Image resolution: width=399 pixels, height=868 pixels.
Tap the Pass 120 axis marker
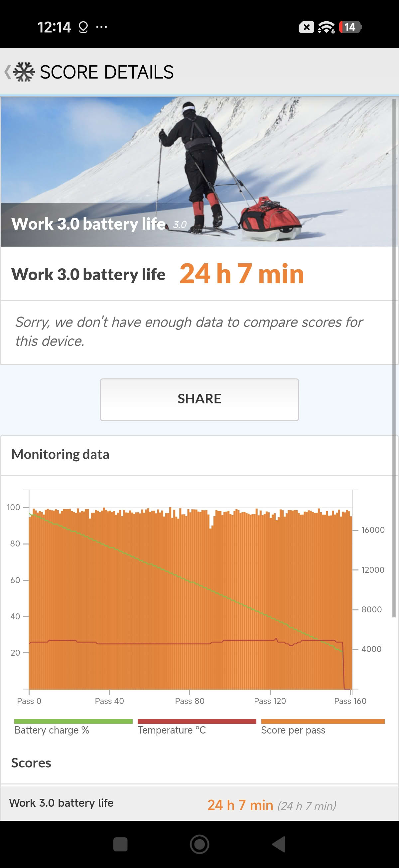click(x=270, y=701)
